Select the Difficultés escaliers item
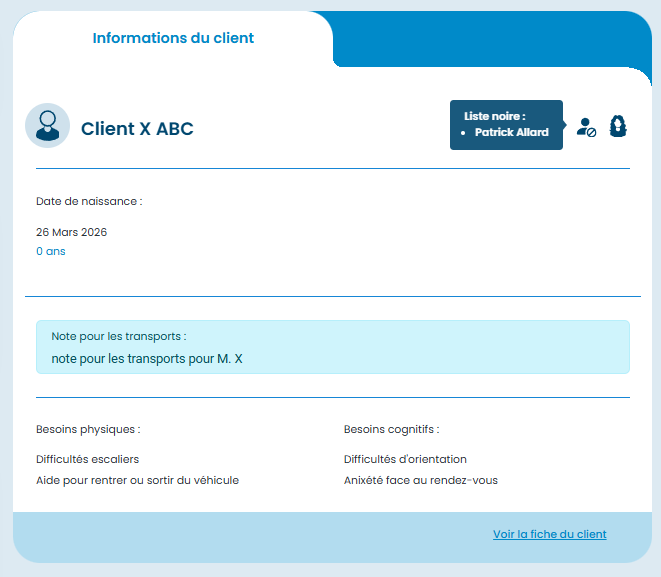 click(x=88, y=459)
